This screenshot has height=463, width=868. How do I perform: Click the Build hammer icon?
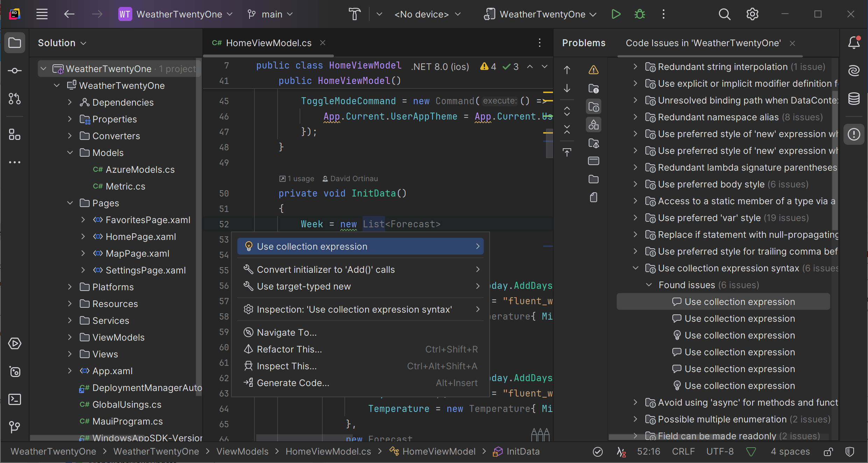354,14
